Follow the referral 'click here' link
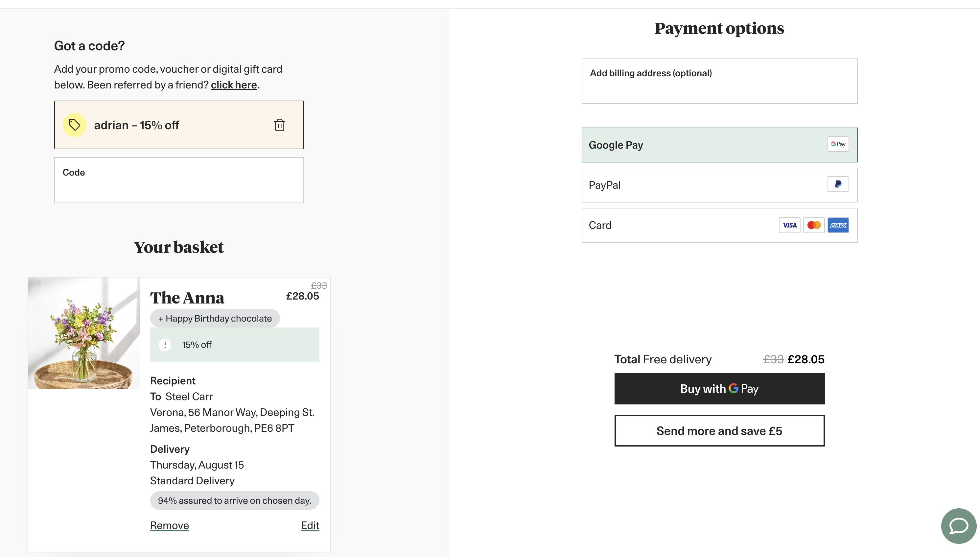Viewport: 980px width, 557px height. point(234,85)
